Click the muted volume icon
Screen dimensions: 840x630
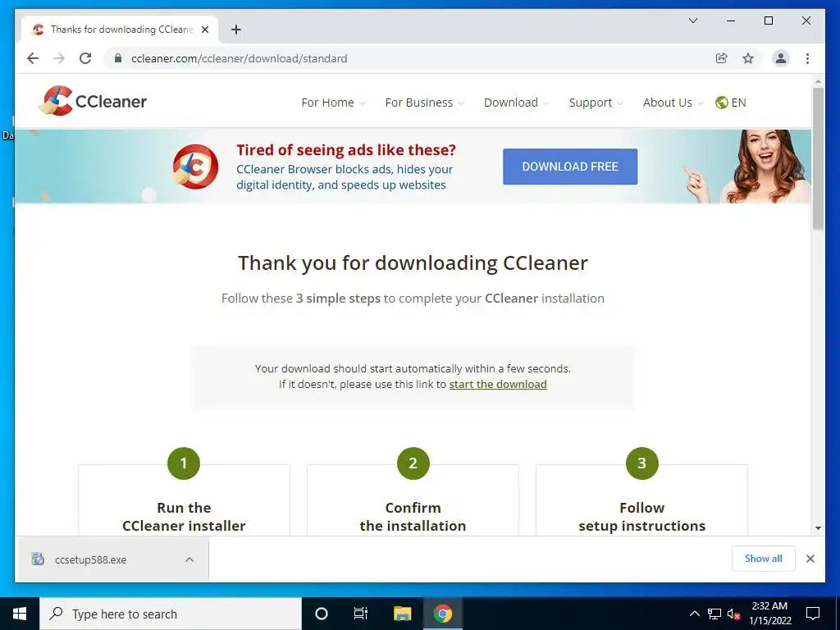pyautogui.click(x=734, y=614)
